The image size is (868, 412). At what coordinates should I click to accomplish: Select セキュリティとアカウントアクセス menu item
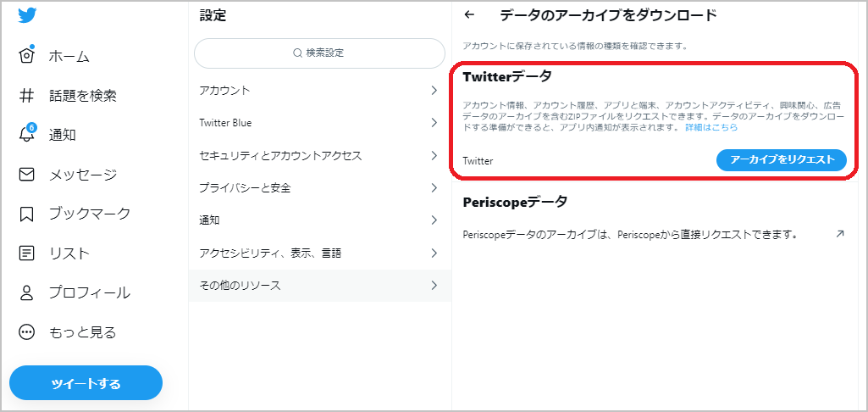pyautogui.click(x=320, y=156)
